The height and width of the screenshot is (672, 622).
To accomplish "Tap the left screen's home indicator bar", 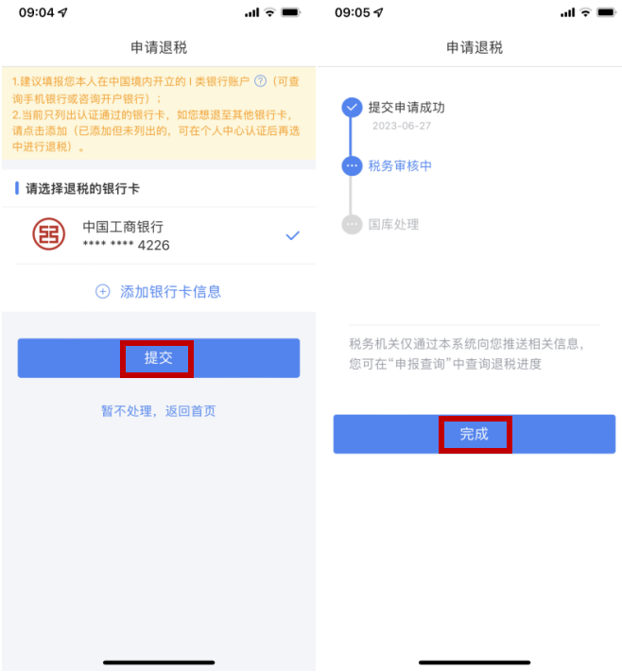I will tap(159, 663).
